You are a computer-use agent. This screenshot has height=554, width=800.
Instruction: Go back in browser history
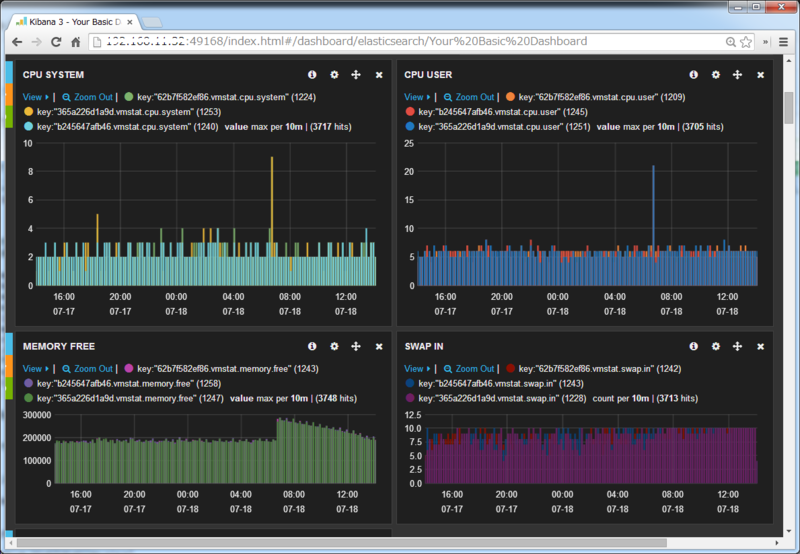17,42
